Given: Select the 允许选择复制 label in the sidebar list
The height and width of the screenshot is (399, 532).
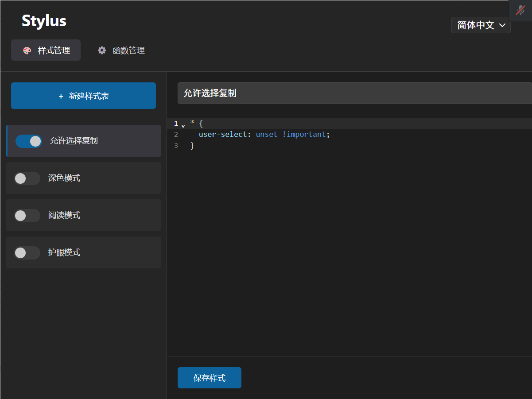Looking at the screenshot, I should (74, 141).
